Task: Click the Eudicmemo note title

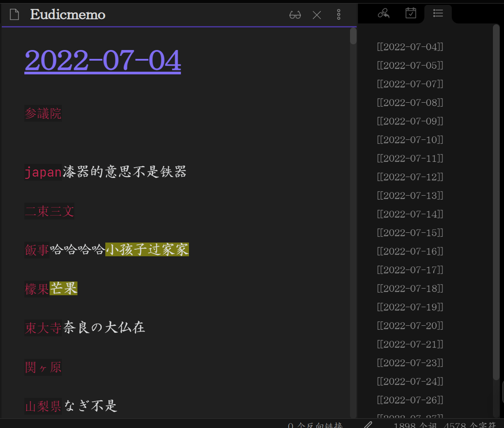Action: coord(68,15)
